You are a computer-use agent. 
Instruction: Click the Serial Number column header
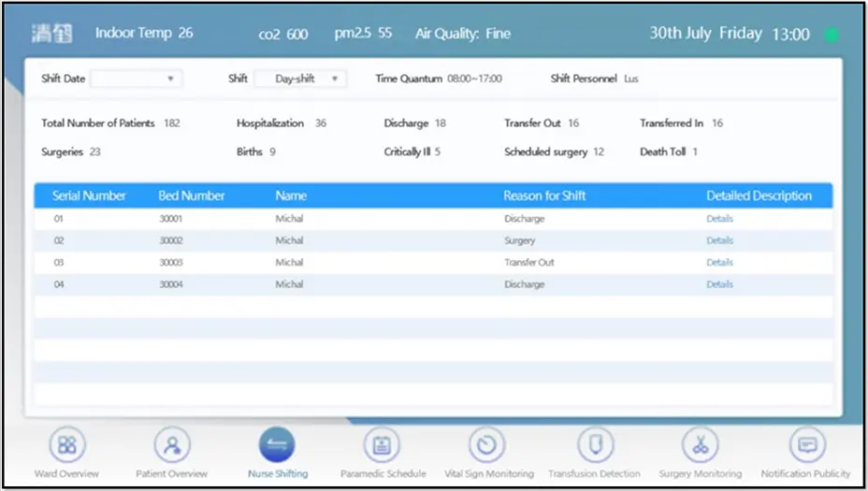point(89,195)
